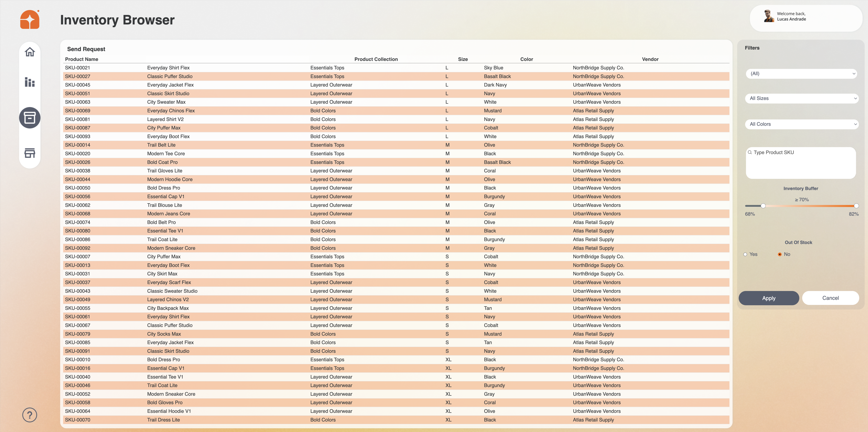
Task: Open the Help question mark icon
Action: click(30, 415)
